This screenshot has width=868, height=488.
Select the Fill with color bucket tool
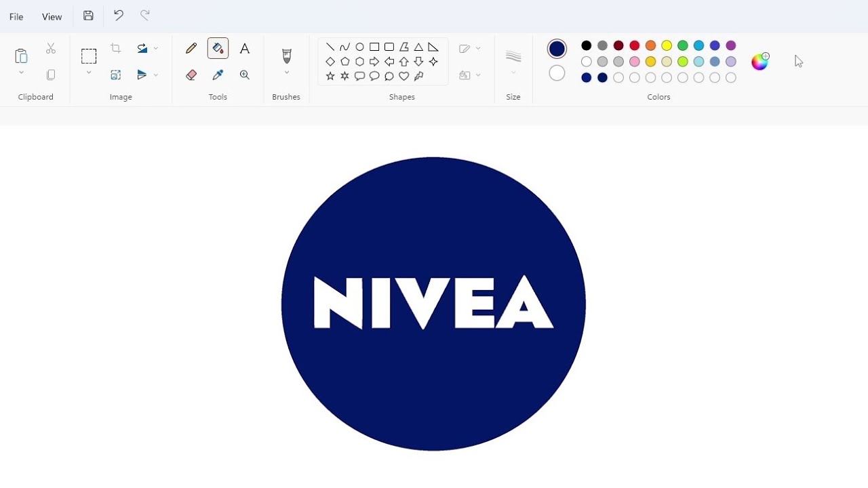point(218,48)
